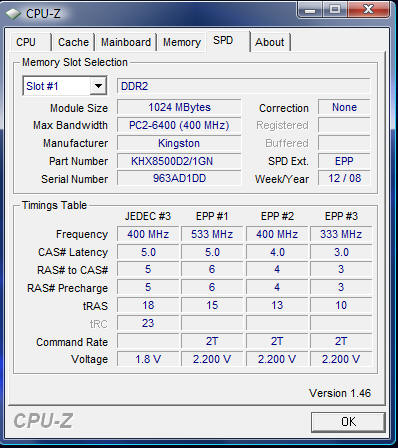Click the Max Bandwidth label
The height and width of the screenshot is (448, 398).
(70, 125)
